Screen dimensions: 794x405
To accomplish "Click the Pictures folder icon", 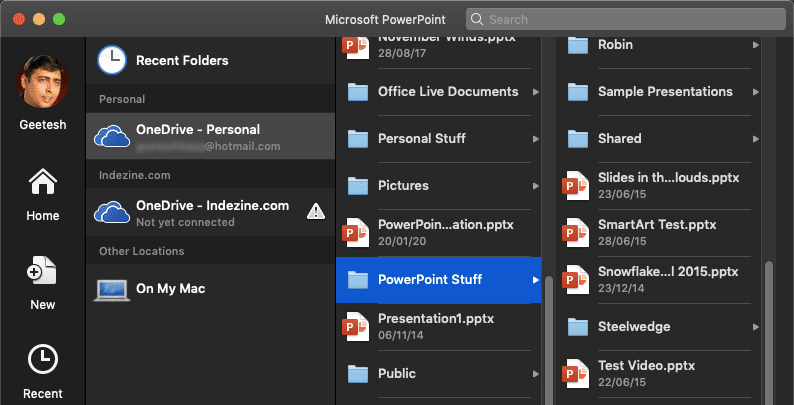I will click(x=358, y=186).
